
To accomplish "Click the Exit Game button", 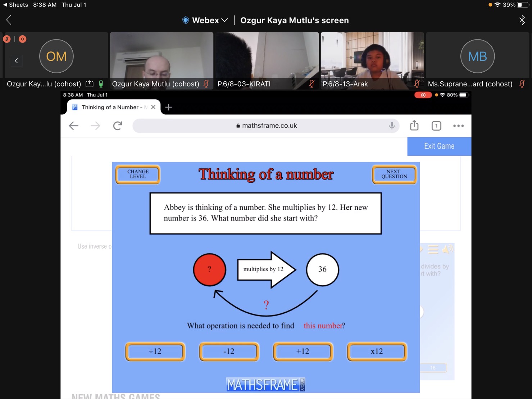I will point(439,146).
